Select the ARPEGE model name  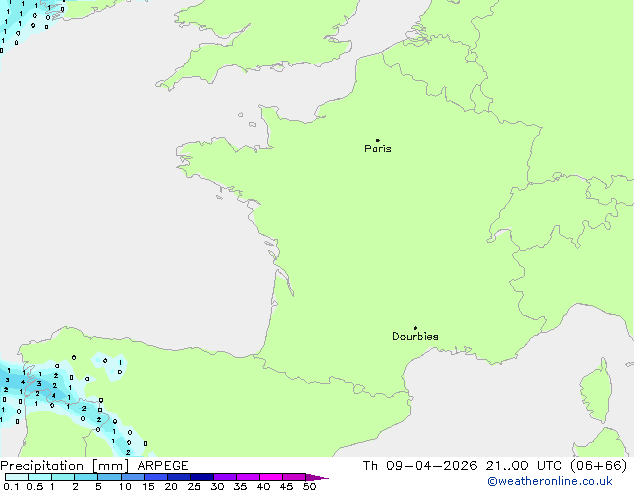click(163, 466)
